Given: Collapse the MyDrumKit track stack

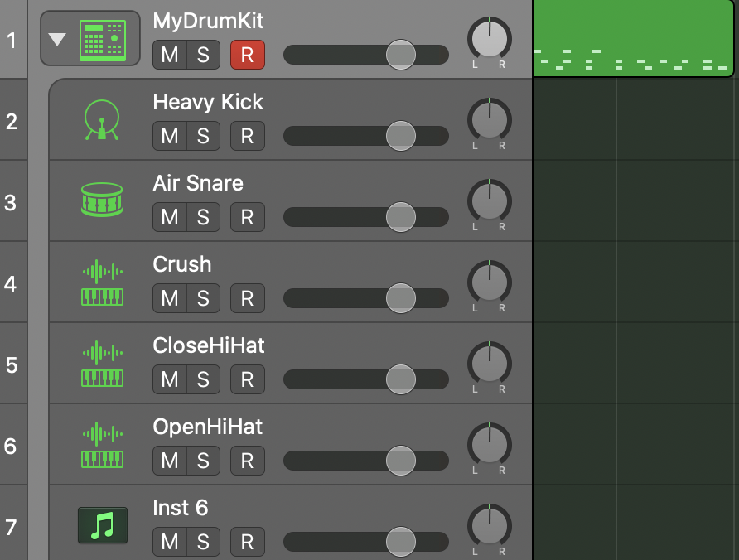Looking at the screenshot, I should [57, 39].
